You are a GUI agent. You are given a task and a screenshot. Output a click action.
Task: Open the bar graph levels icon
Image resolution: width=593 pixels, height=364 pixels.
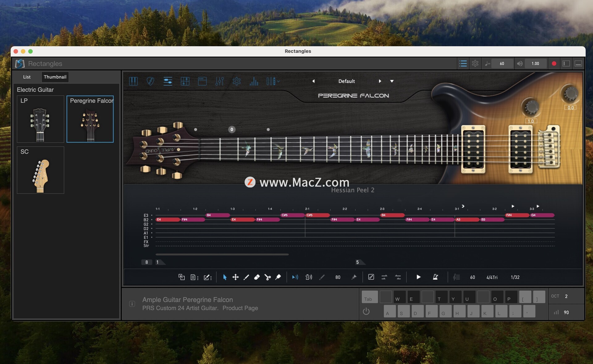[254, 81]
